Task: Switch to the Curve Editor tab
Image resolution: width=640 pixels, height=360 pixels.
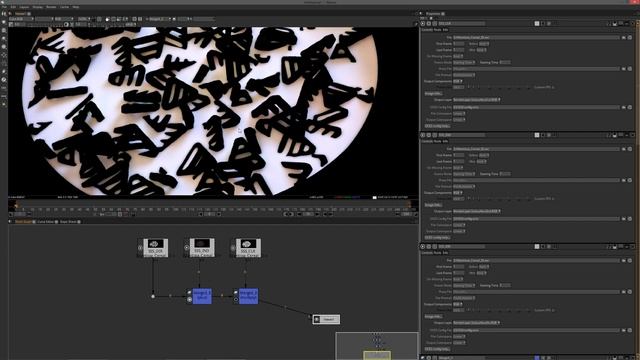Action: click(x=45, y=222)
